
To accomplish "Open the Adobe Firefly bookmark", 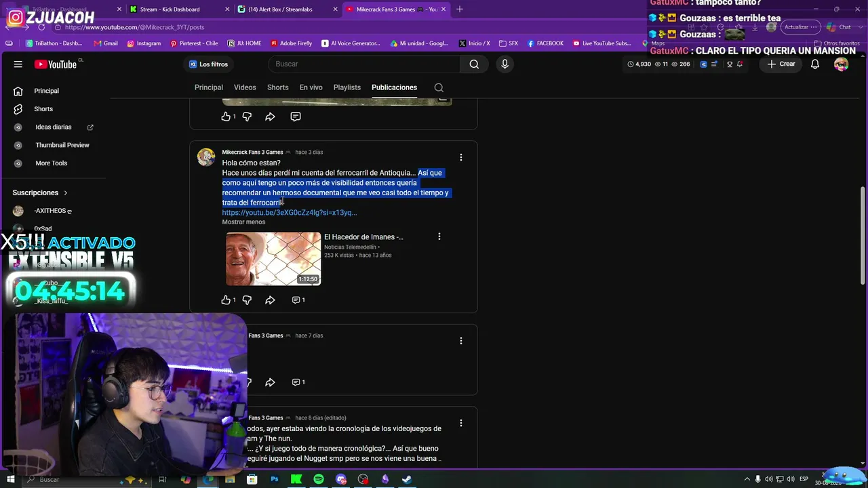I will click(292, 43).
